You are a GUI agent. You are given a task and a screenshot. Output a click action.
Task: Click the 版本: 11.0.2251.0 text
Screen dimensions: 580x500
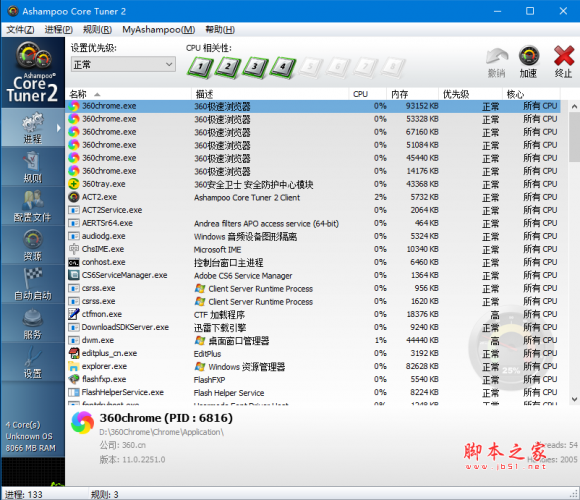[132, 460]
